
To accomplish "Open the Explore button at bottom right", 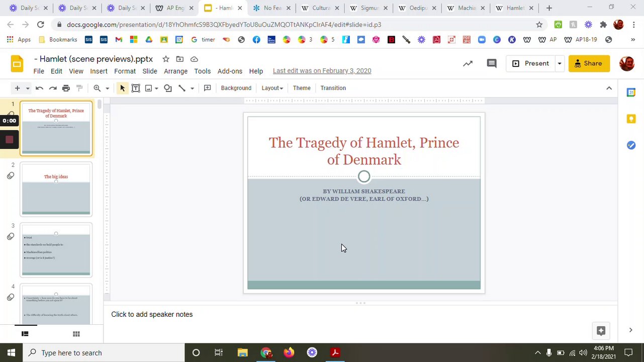I will click(601, 330).
